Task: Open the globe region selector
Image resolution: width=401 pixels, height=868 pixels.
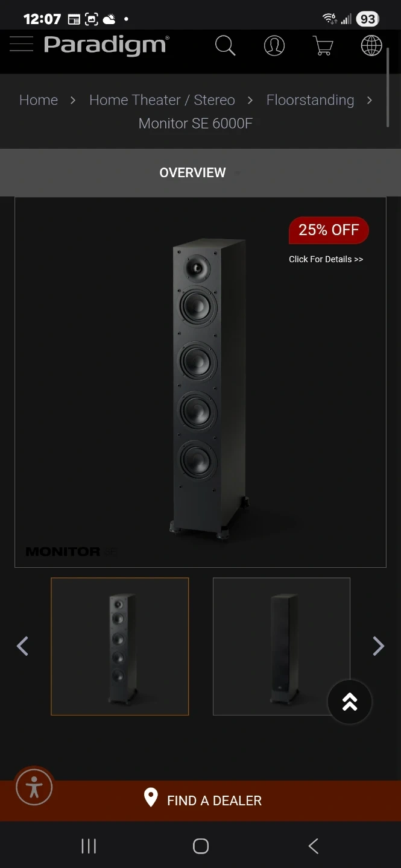Action: pyautogui.click(x=371, y=45)
